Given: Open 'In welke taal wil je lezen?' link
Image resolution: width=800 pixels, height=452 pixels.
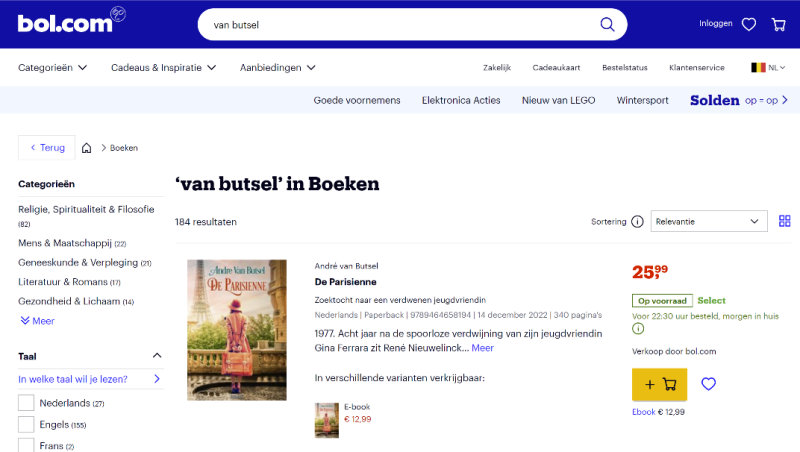Looking at the screenshot, I should point(89,379).
